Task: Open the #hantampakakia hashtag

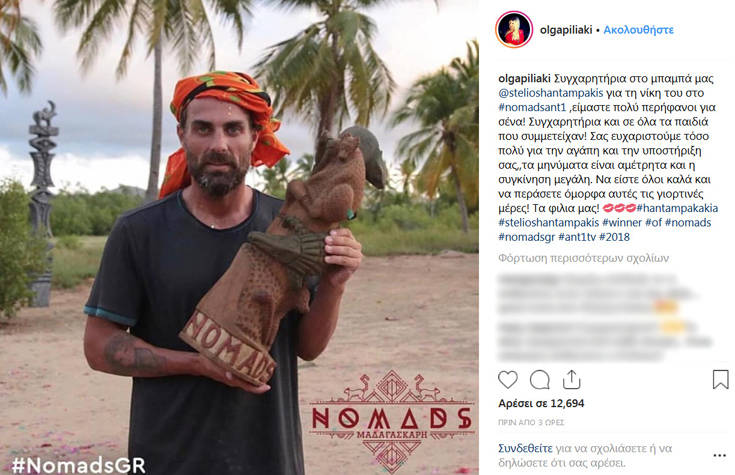Action: click(x=677, y=208)
